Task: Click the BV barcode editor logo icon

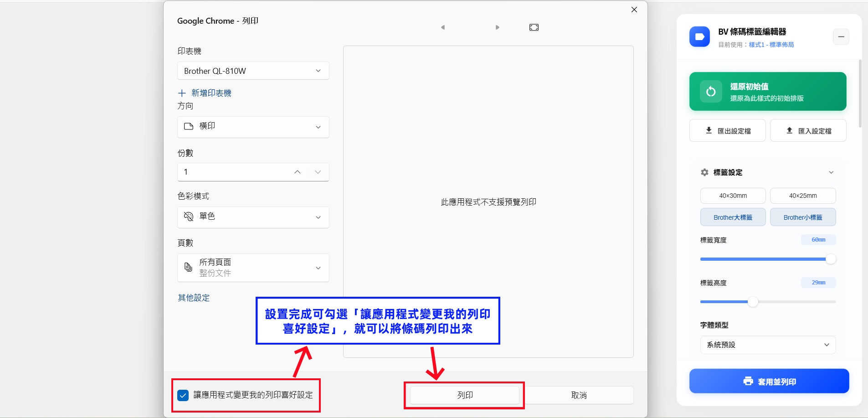Action: (x=699, y=36)
